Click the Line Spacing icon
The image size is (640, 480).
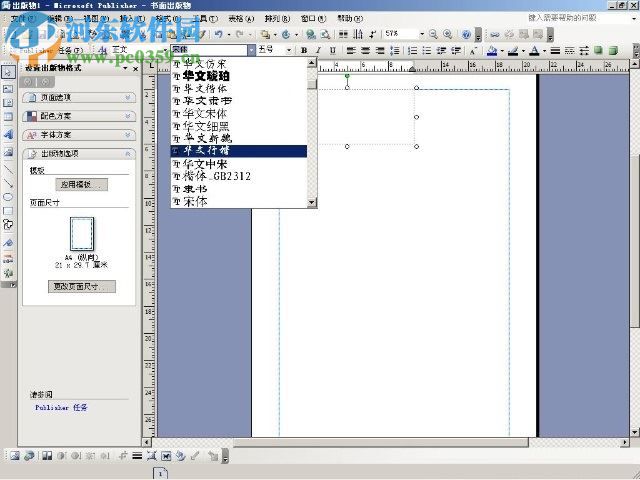coord(395,51)
